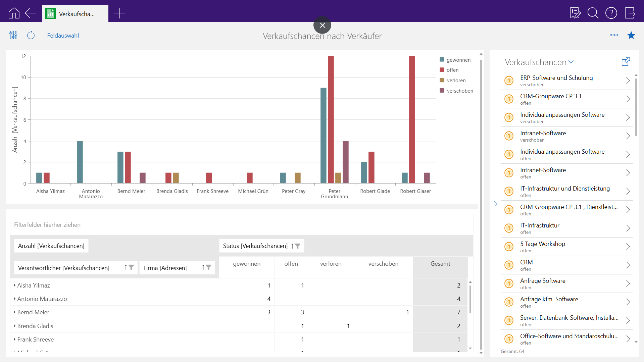The image size is (644, 362).
Task: Open the IT-Infrastruktur und Dienstleistung opportunity
Action: point(567,191)
